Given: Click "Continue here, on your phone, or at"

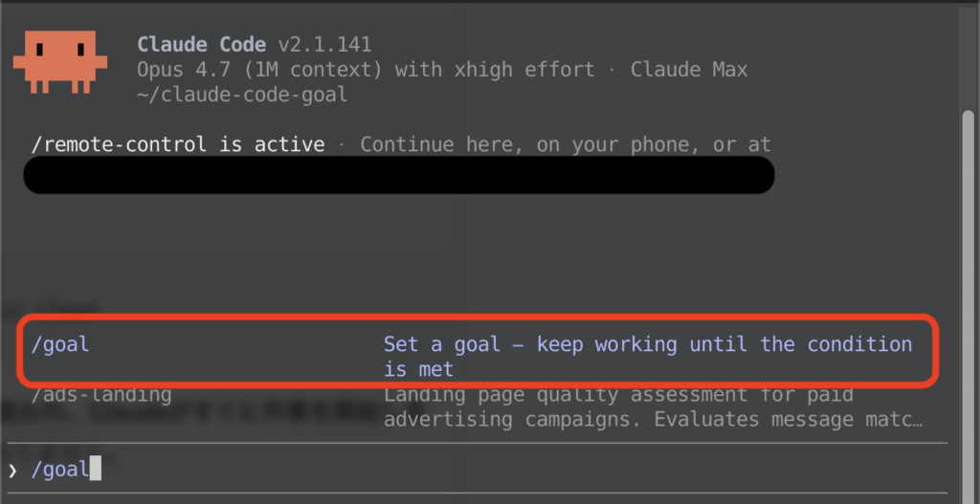Looking at the screenshot, I should (x=566, y=145).
